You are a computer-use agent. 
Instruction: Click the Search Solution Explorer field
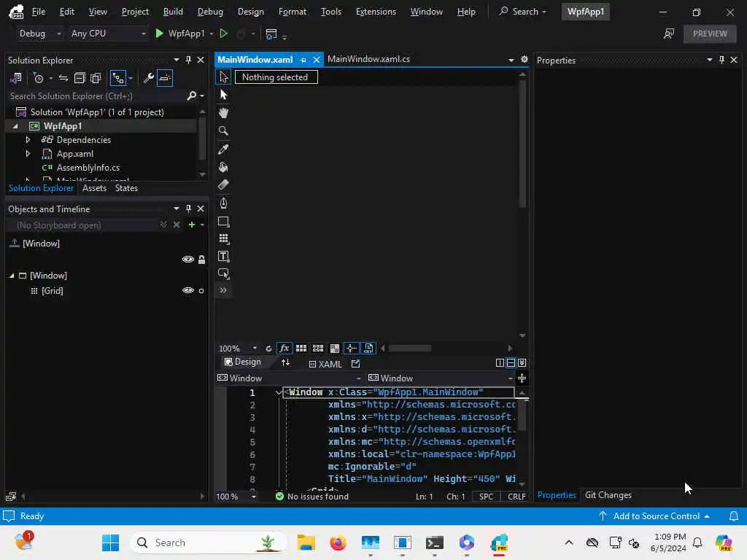98,96
